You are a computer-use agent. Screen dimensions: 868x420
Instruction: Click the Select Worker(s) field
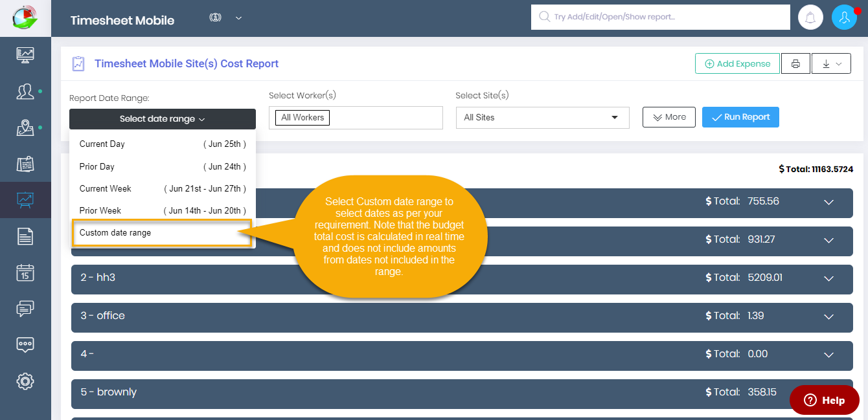(x=356, y=118)
